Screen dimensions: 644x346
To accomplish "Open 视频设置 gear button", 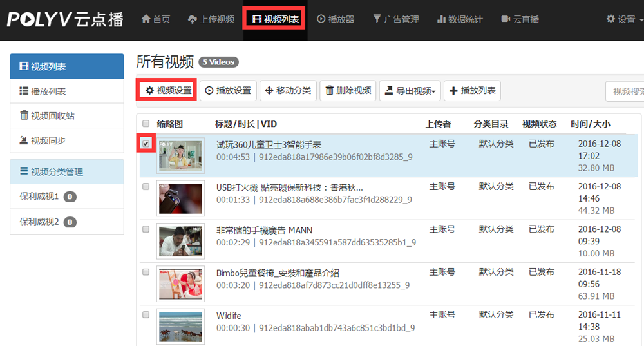I will tap(168, 91).
